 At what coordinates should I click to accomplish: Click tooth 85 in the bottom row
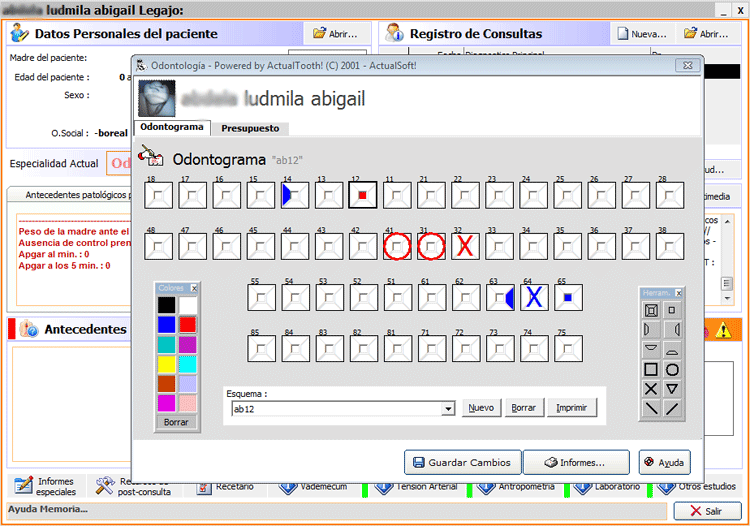click(x=260, y=348)
